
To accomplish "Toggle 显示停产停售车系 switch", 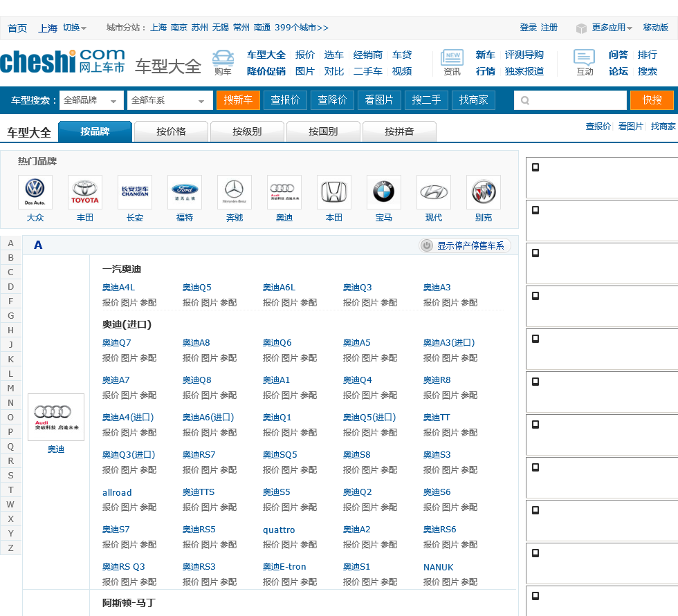I will pyautogui.click(x=465, y=245).
